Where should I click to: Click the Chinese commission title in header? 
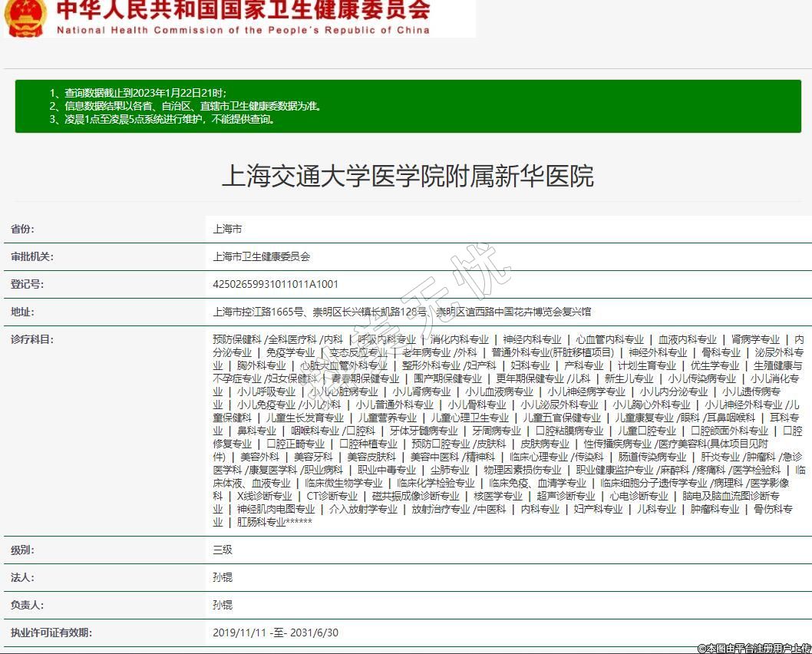coord(243,11)
